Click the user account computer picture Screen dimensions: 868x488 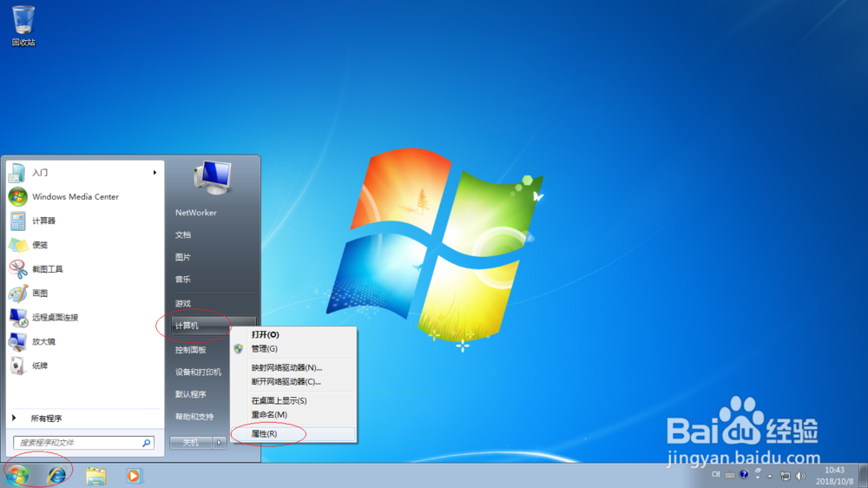tap(213, 177)
